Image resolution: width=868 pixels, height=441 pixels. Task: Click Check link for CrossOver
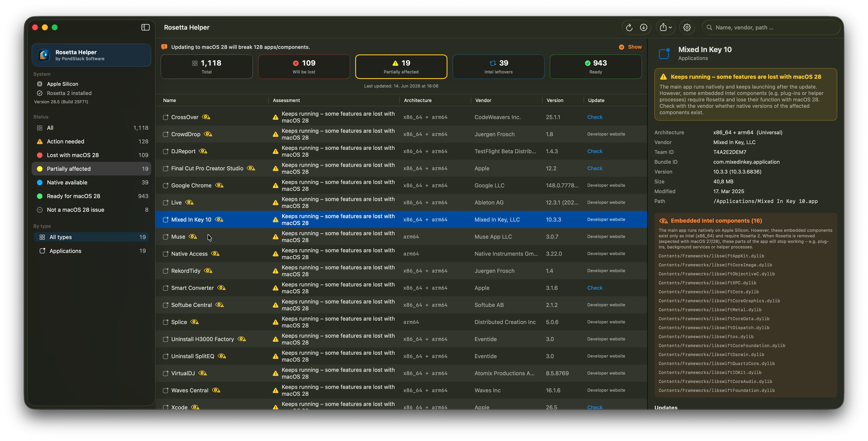(x=594, y=117)
